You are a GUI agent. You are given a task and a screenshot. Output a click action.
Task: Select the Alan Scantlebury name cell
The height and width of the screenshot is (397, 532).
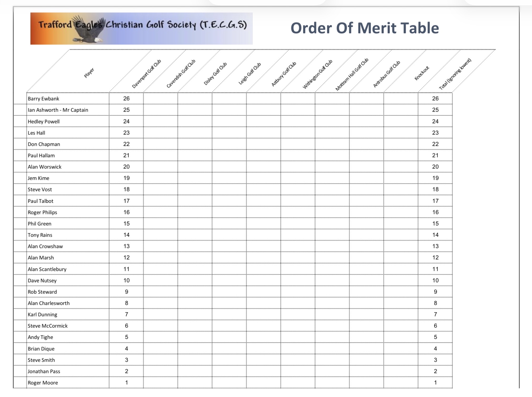(x=47, y=269)
